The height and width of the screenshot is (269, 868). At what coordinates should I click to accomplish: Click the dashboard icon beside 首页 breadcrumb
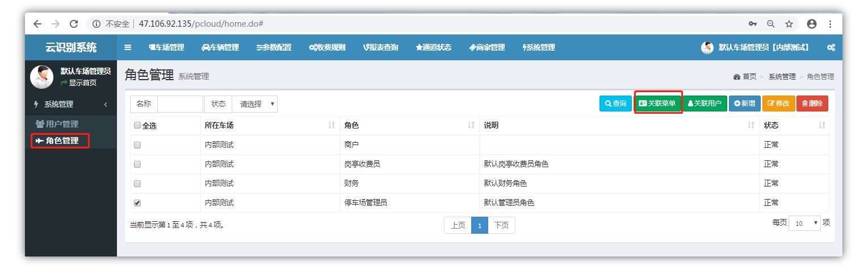point(737,77)
